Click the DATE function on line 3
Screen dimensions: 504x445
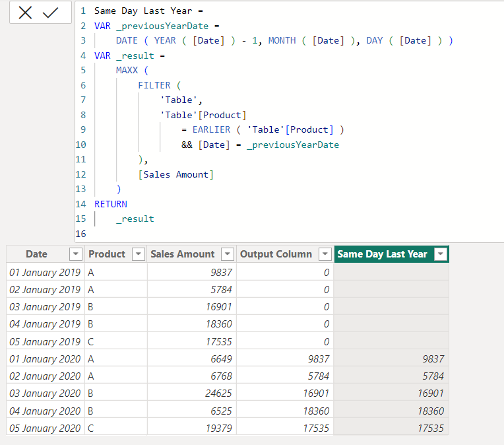point(127,40)
